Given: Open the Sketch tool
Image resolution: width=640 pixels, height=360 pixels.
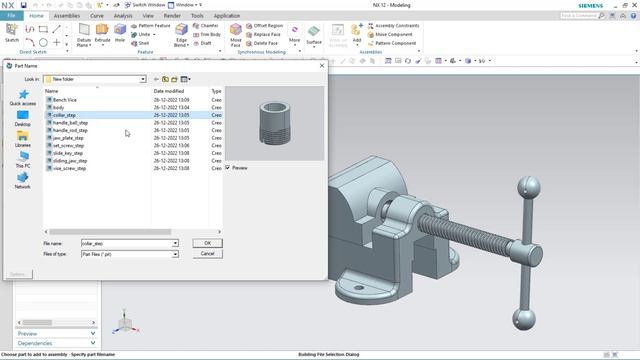Looking at the screenshot, I should (x=12, y=33).
